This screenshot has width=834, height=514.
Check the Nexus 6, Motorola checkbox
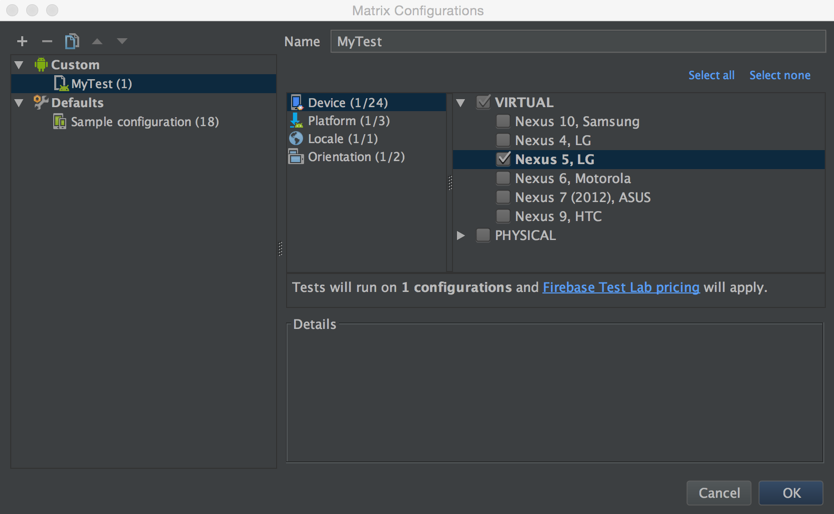(503, 178)
